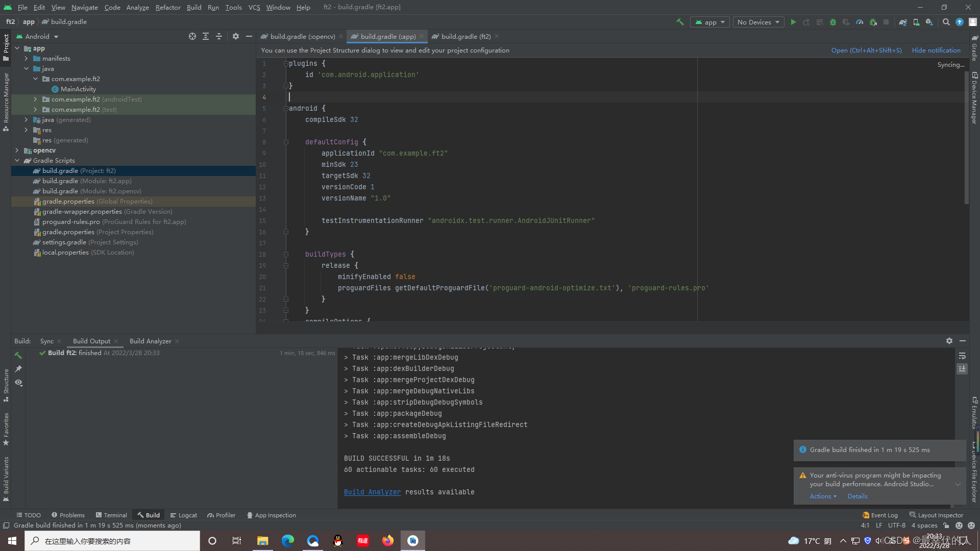This screenshot has width=980, height=551.
Task: Run the app with green play button
Action: pos(793,22)
